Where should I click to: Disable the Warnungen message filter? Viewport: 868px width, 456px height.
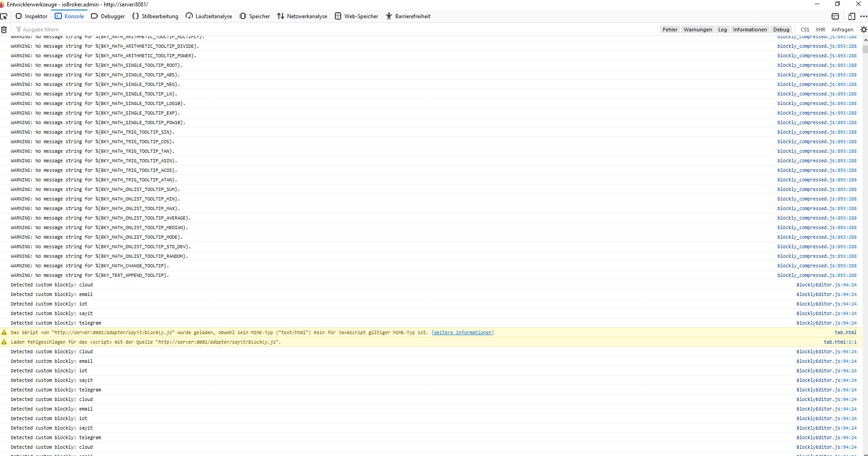click(x=697, y=29)
